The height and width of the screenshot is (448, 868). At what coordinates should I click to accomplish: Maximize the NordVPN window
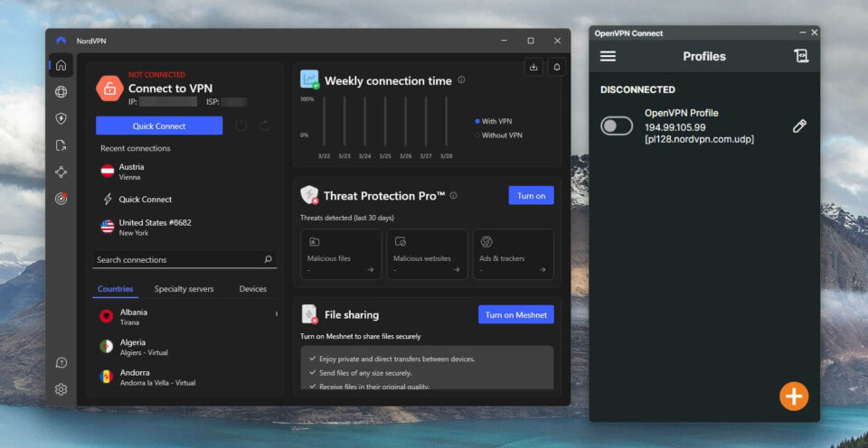coord(531,41)
